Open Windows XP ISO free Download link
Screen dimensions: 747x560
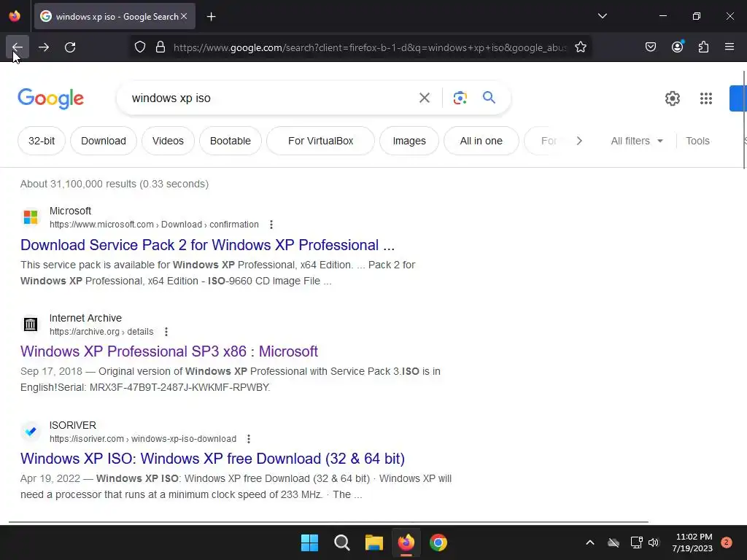click(x=212, y=459)
